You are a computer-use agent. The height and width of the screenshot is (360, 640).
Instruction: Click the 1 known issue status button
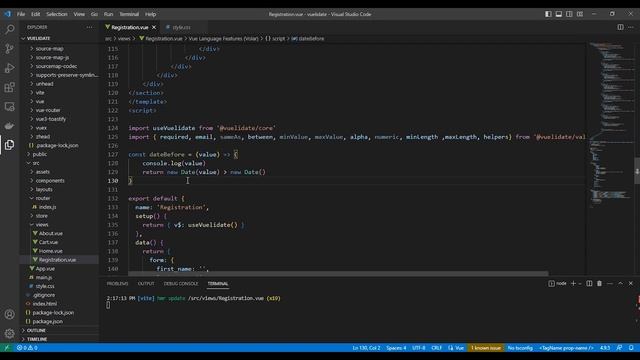[486, 348]
